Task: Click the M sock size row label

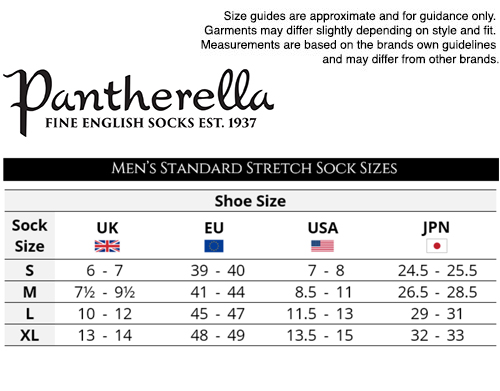Action: pyautogui.click(x=29, y=292)
